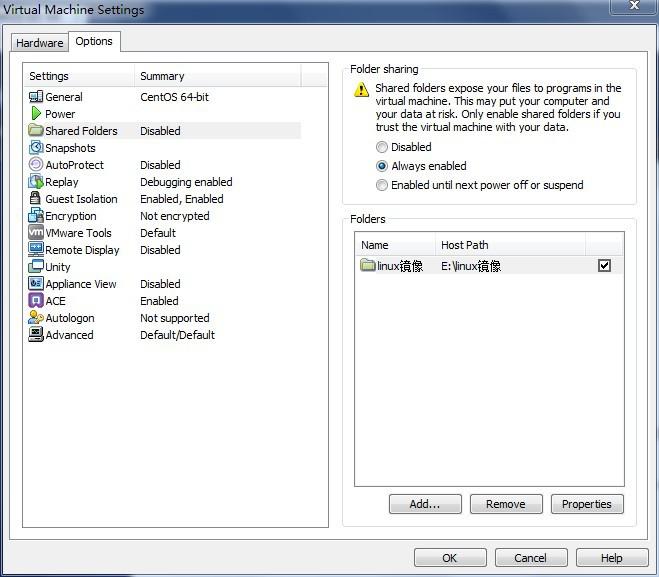Select the Guest Isolation padlock icon
Screen dimensions: 659x577
coord(35,198)
